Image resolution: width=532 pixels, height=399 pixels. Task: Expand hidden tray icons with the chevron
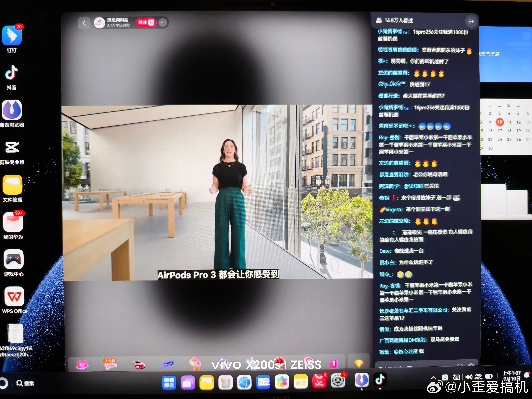point(434,378)
